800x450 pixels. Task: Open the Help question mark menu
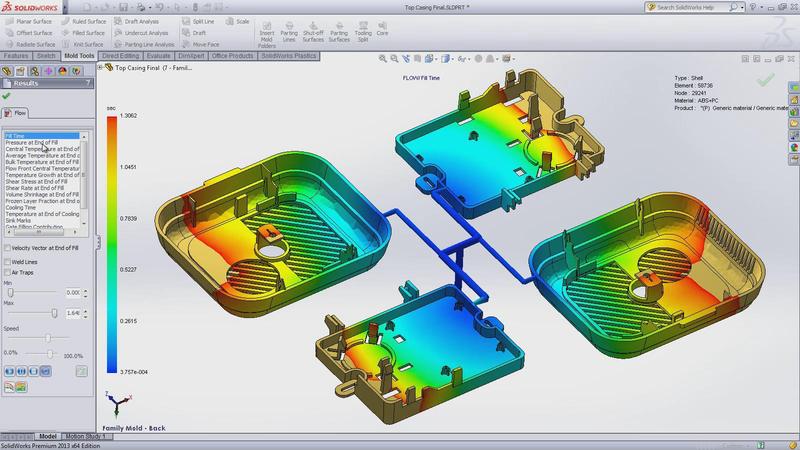tap(754, 7)
